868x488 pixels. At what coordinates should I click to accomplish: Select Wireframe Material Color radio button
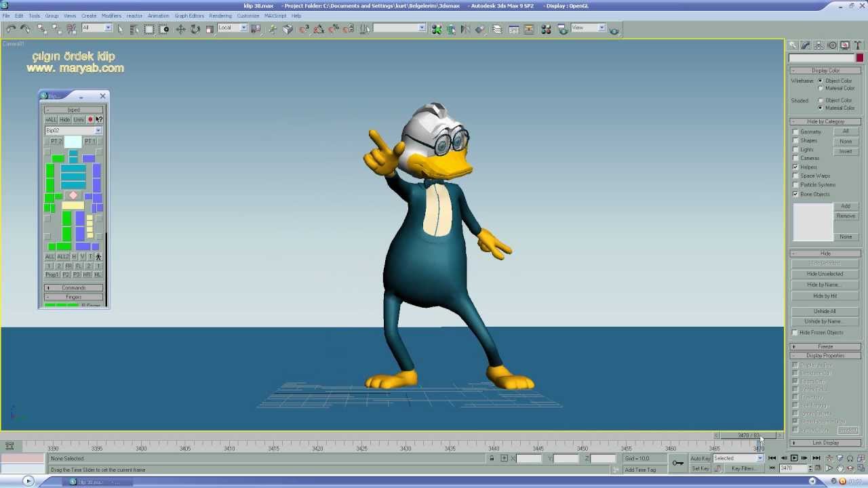pyautogui.click(x=821, y=88)
